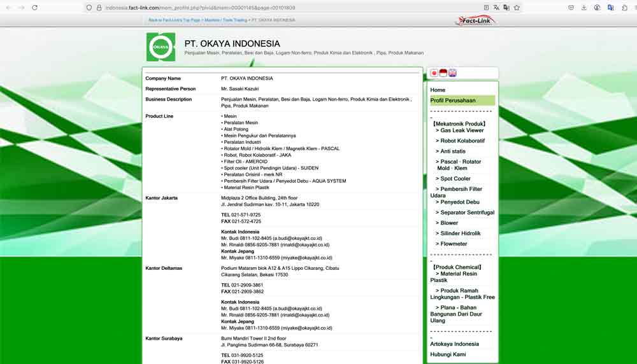The height and width of the screenshot is (364, 637).
Task: Click the Japanese flag language icon
Action: pos(434,73)
